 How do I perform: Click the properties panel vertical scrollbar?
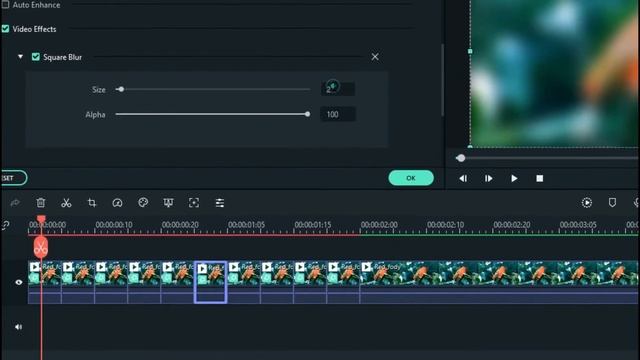point(442,80)
